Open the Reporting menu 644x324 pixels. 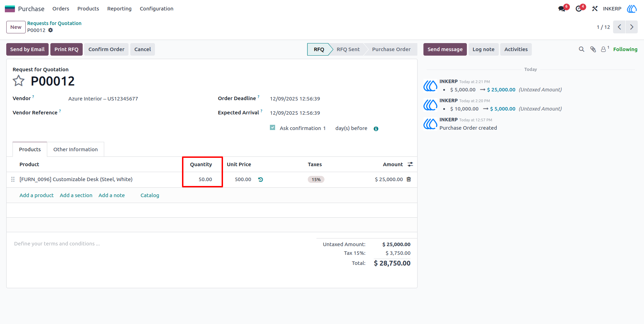coord(119,9)
